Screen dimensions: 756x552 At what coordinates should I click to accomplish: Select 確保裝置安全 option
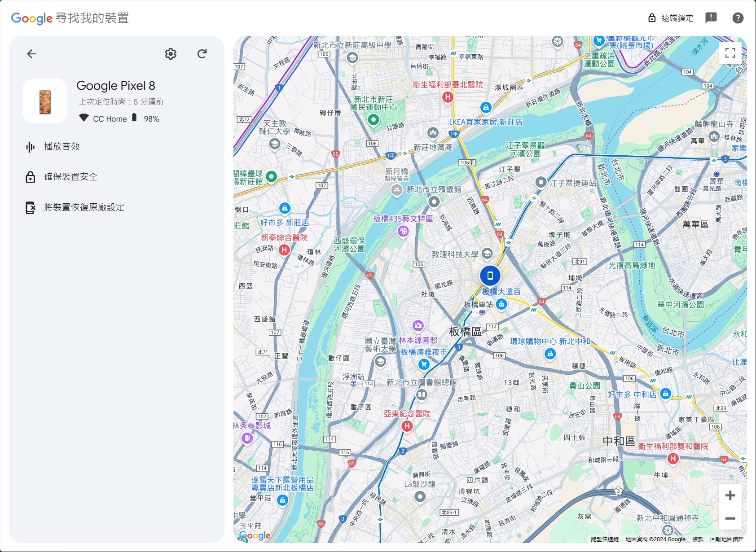(x=62, y=177)
